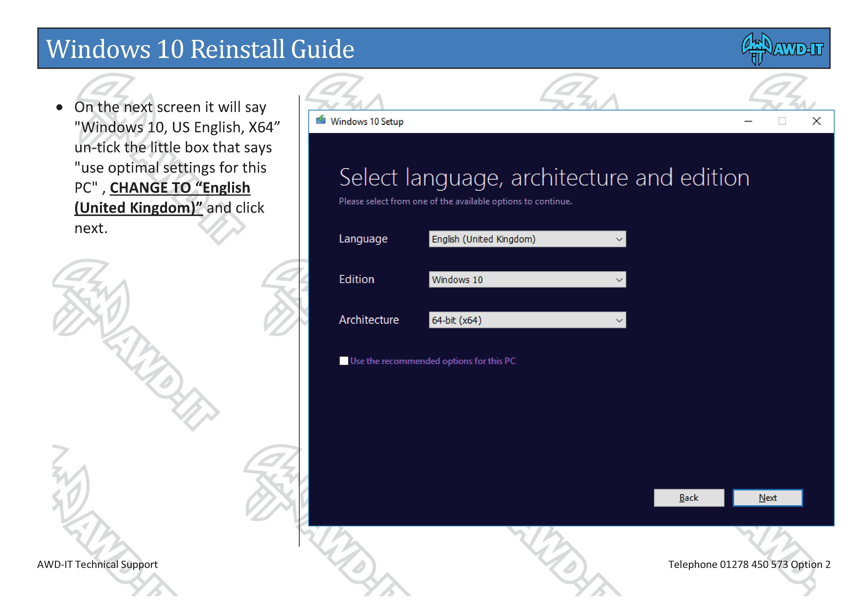Click the Windows 10 Reinstall Guide title banner
Viewport: 868px width, 614px height.
coord(434,48)
